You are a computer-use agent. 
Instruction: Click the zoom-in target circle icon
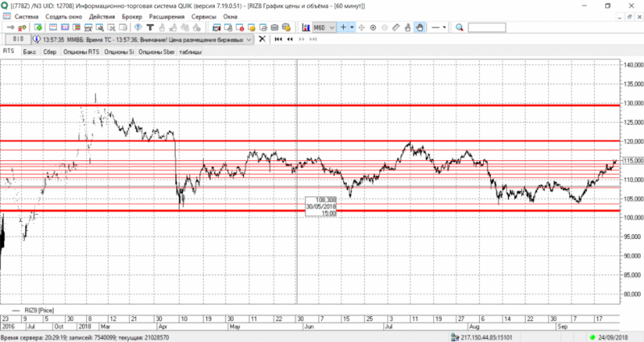point(373,27)
